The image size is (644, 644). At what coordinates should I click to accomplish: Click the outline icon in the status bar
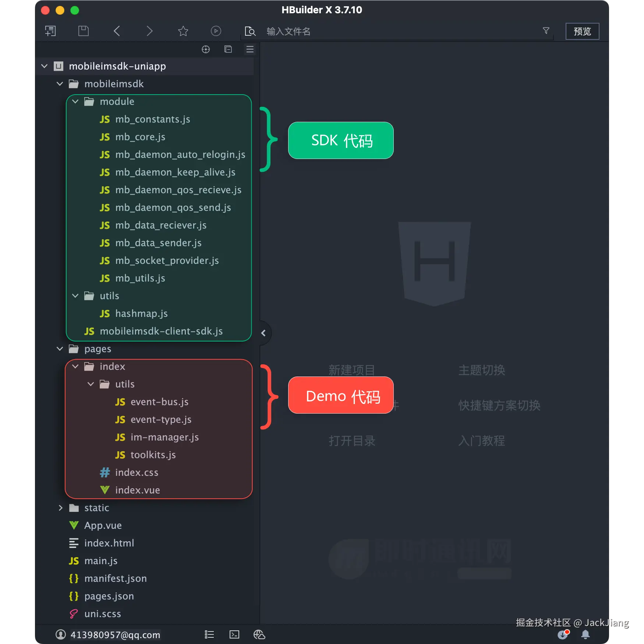click(x=209, y=634)
